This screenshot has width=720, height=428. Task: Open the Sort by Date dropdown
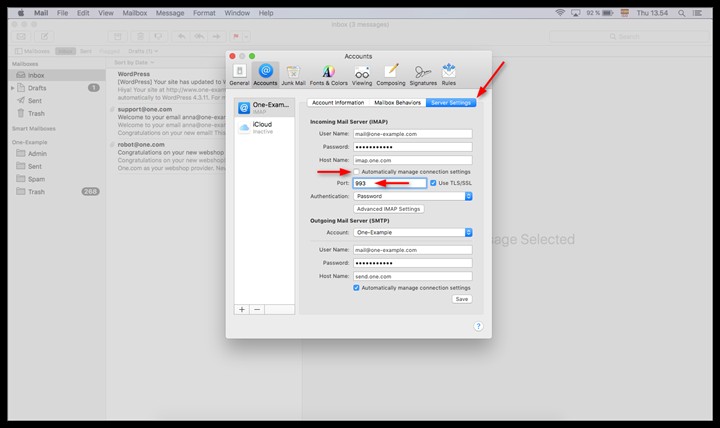134,62
